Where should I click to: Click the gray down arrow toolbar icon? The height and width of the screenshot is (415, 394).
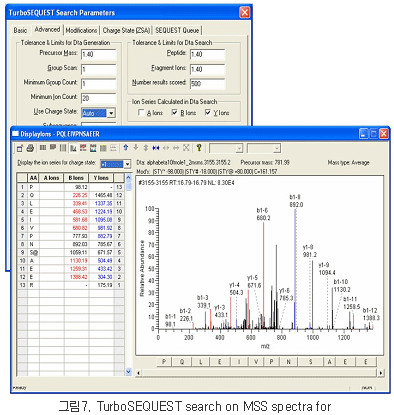click(136, 148)
